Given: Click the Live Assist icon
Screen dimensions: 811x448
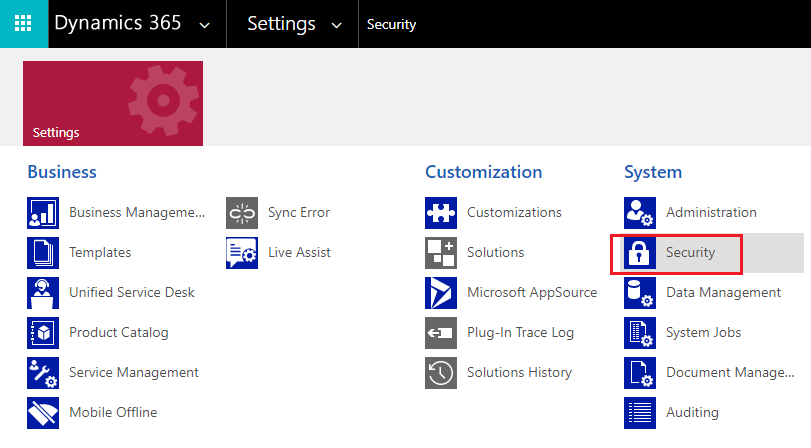Looking at the screenshot, I should pyautogui.click(x=242, y=252).
